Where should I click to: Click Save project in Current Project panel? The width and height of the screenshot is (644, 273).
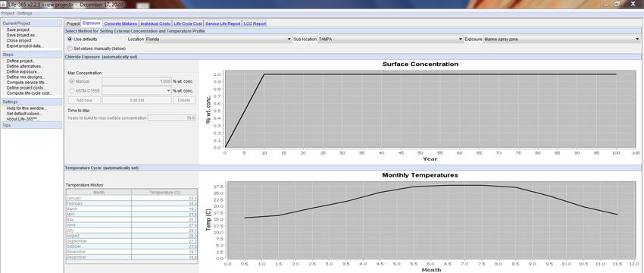point(18,30)
